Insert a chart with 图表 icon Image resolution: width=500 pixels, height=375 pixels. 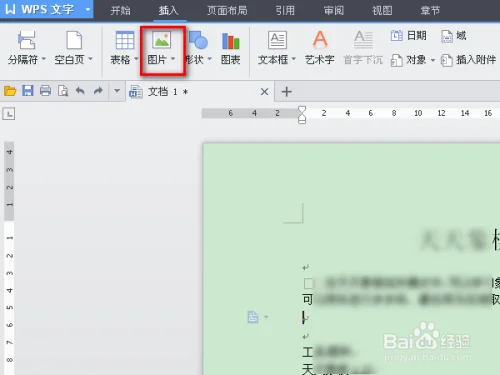pyautogui.click(x=231, y=41)
